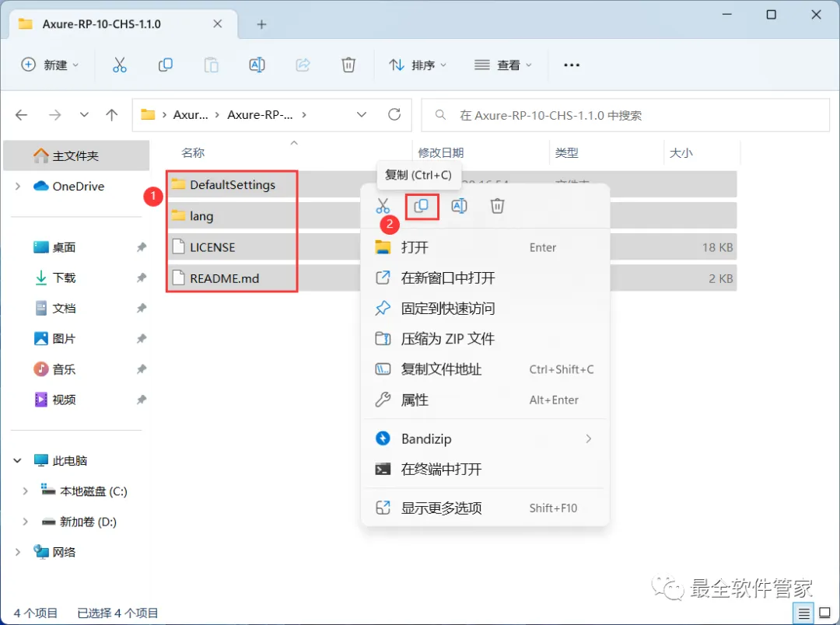
Task: Click the Rename icon in the context menu
Action: click(459, 206)
